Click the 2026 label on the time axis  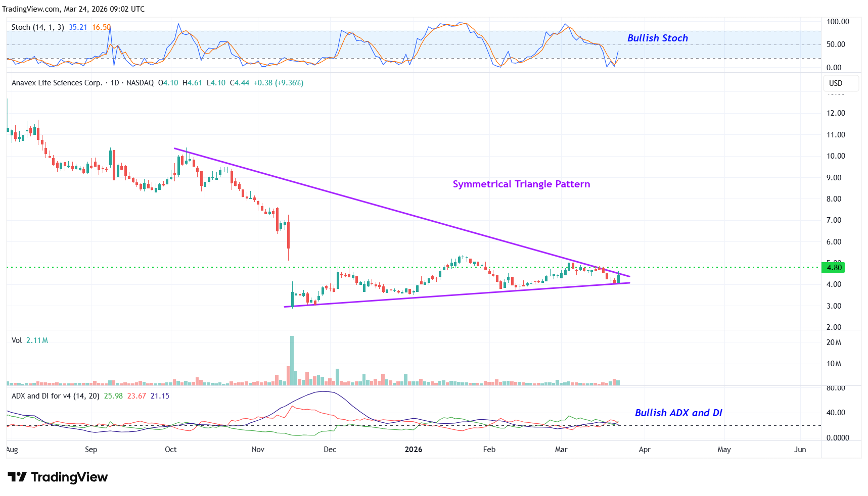pos(413,450)
